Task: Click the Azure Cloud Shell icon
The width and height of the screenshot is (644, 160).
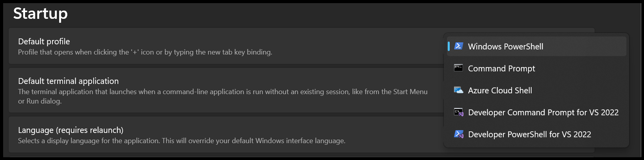Action: pyautogui.click(x=458, y=90)
